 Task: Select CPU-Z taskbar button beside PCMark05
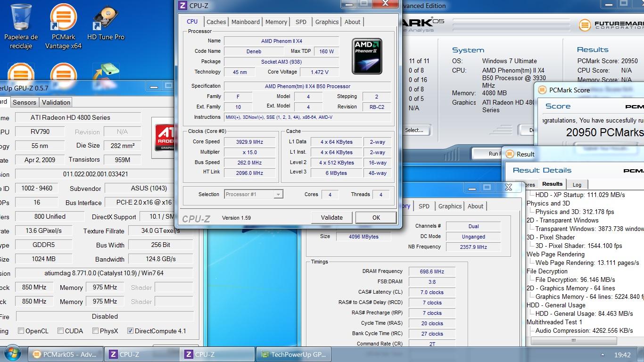click(x=142, y=354)
